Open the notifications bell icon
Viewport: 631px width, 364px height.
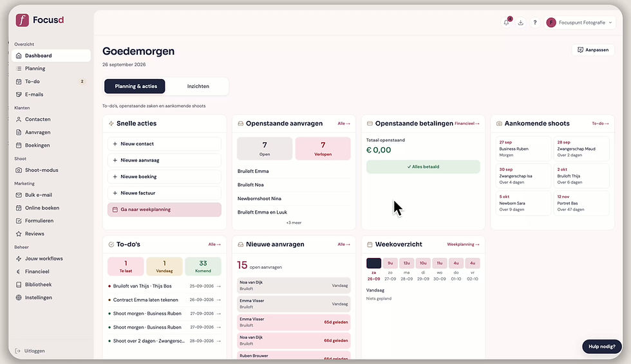[x=506, y=23]
